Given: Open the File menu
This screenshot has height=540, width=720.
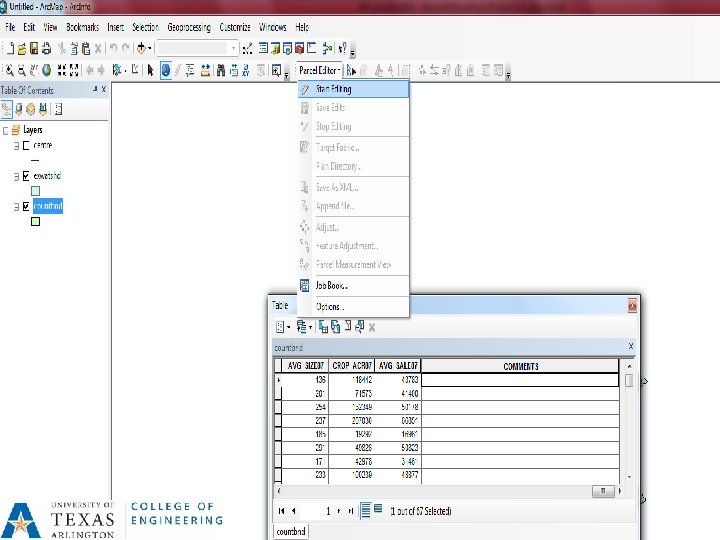Looking at the screenshot, I should click(x=10, y=27).
